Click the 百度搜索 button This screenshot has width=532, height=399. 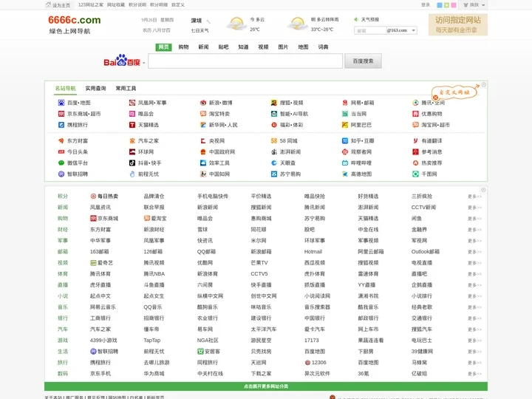pyautogui.click(x=363, y=61)
